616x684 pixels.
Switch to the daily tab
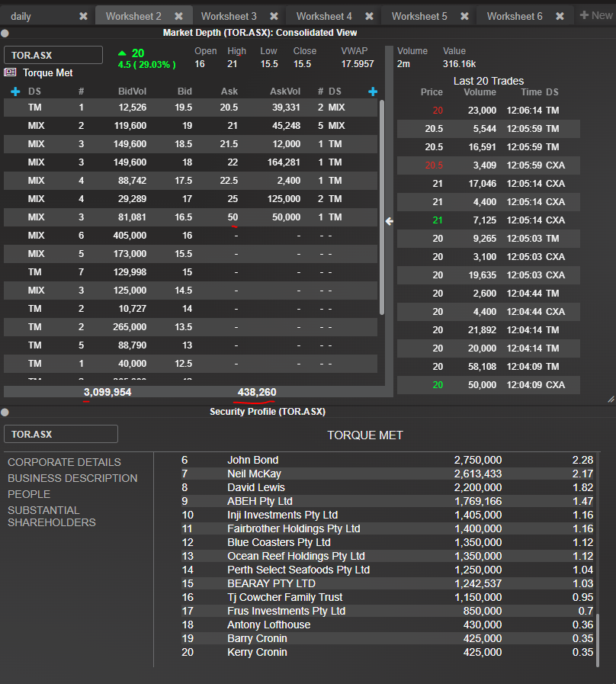pyautogui.click(x=21, y=17)
